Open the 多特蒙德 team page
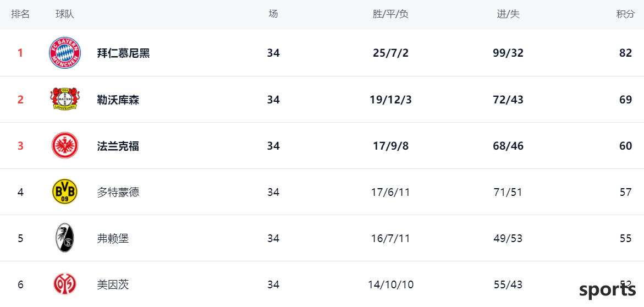This screenshot has width=644, height=307. [x=118, y=192]
